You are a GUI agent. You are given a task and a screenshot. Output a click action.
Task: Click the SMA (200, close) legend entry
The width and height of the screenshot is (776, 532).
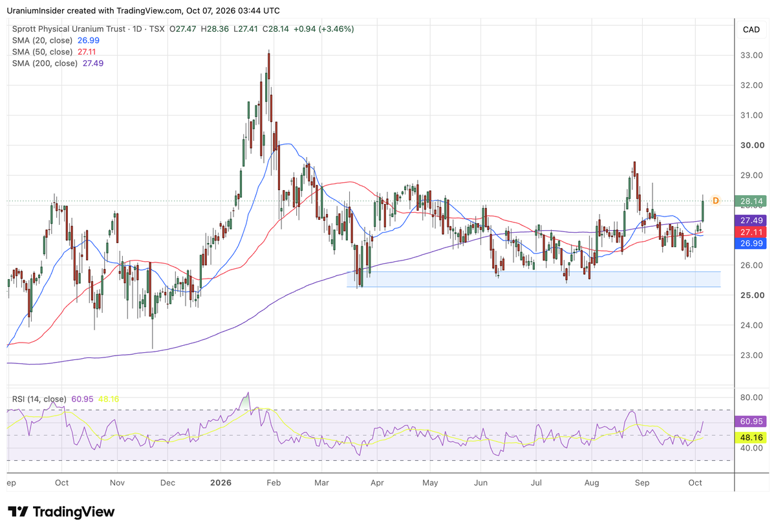58,63
